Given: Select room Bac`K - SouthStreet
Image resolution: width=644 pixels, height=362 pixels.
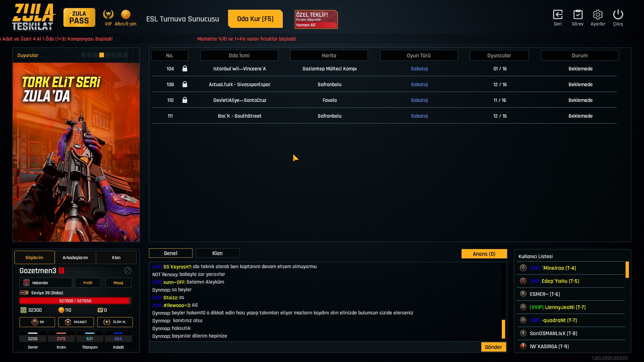Looking at the screenshot, I should [x=384, y=116].
